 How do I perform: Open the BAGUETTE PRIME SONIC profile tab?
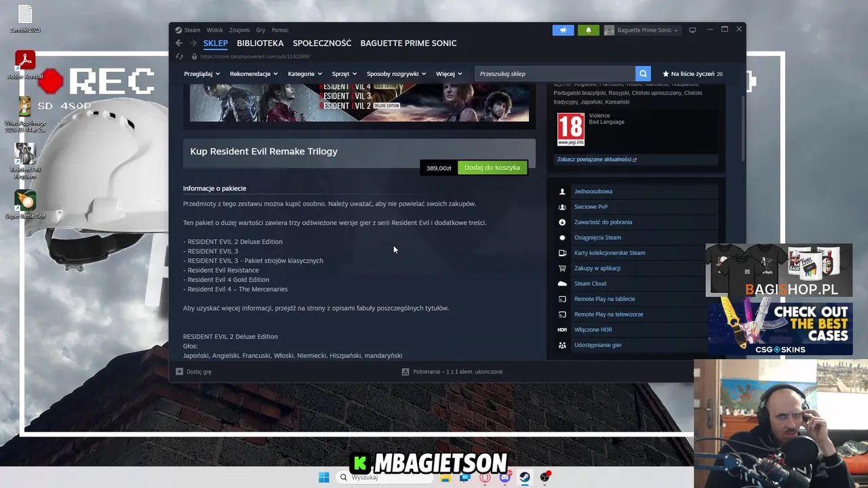pyautogui.click(x=408, y=43)
